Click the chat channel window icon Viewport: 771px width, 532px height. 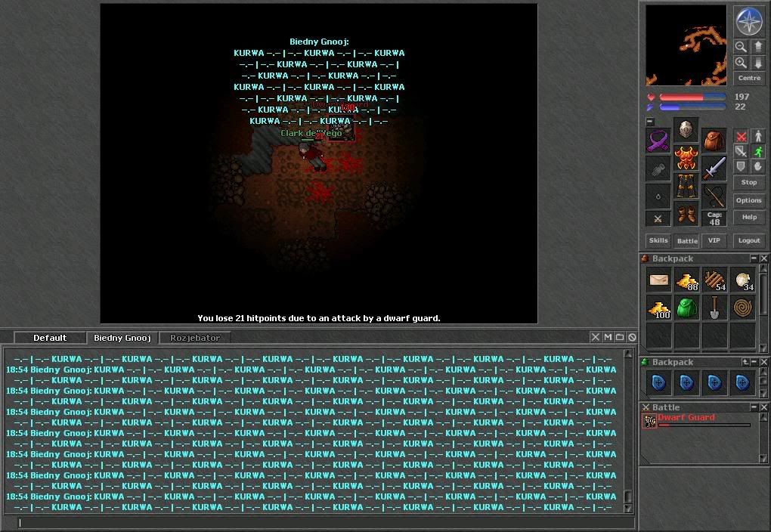(620, 337)
